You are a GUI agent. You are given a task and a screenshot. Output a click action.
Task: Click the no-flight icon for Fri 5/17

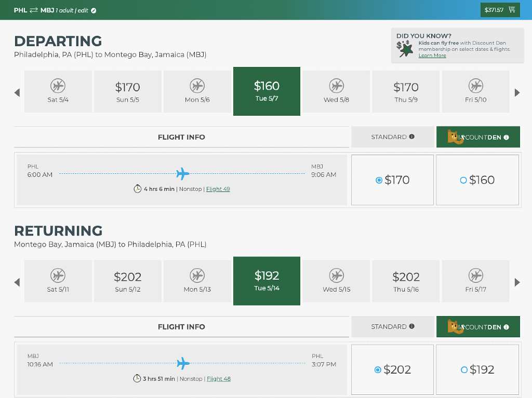click(476, 275)
